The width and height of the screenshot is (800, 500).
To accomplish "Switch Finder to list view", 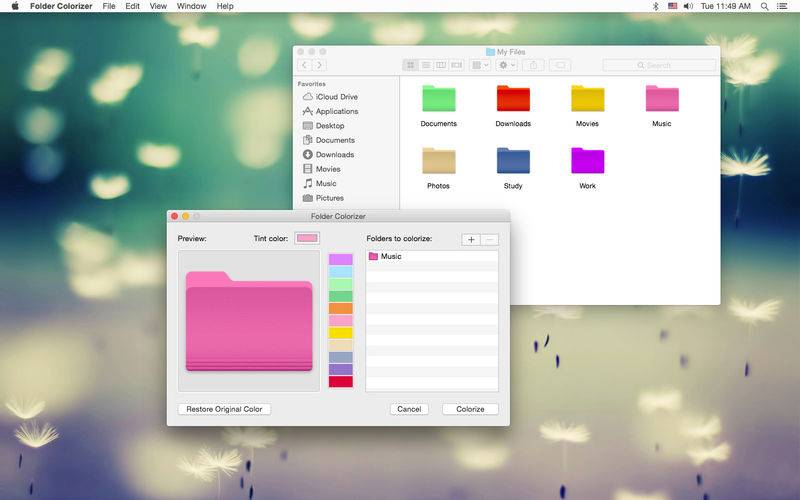I will point(426,65).
